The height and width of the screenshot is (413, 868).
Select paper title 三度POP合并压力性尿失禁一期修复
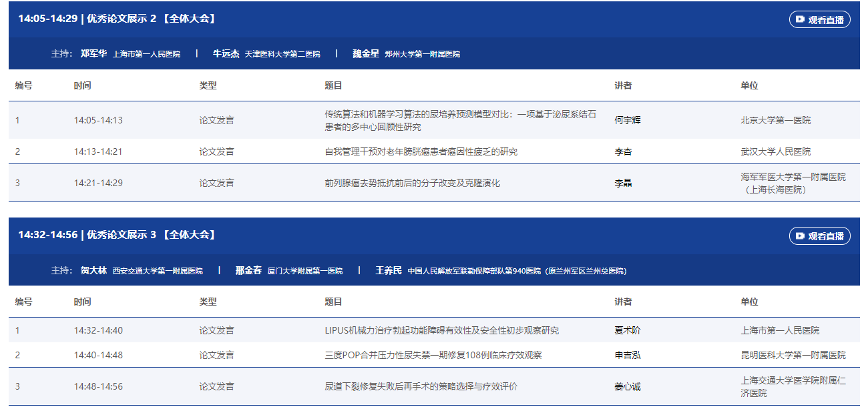point(433,355)
